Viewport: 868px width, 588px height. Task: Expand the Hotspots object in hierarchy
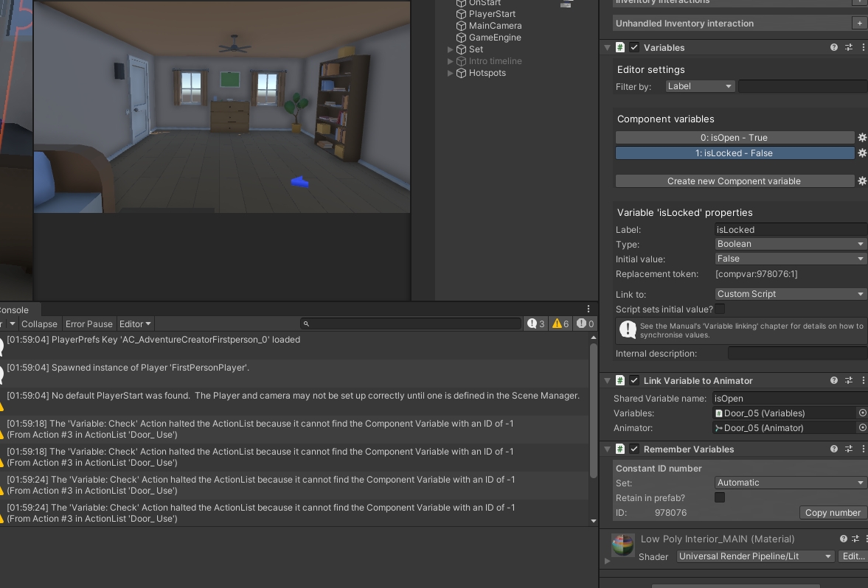coord(450,73)
